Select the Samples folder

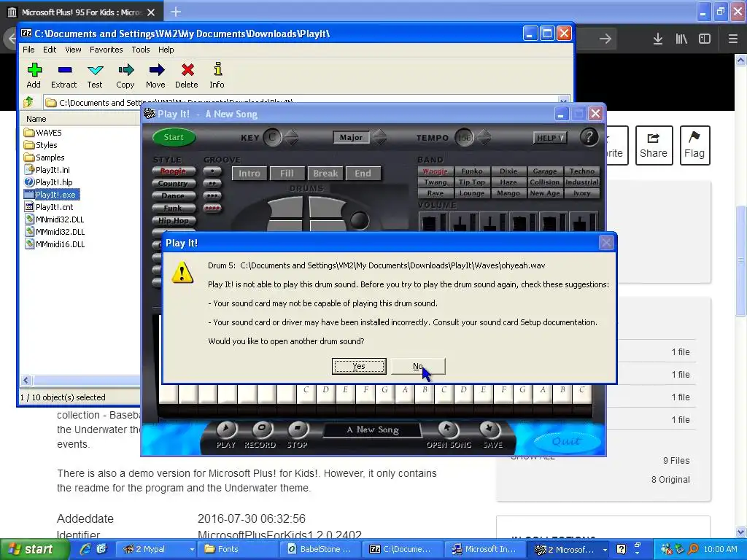coord(44,157)
